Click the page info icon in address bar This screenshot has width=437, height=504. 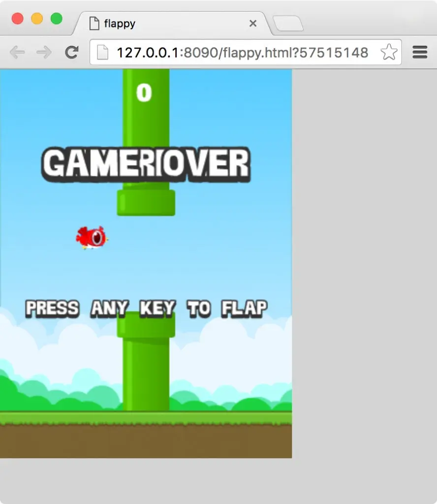coord(102,52)
